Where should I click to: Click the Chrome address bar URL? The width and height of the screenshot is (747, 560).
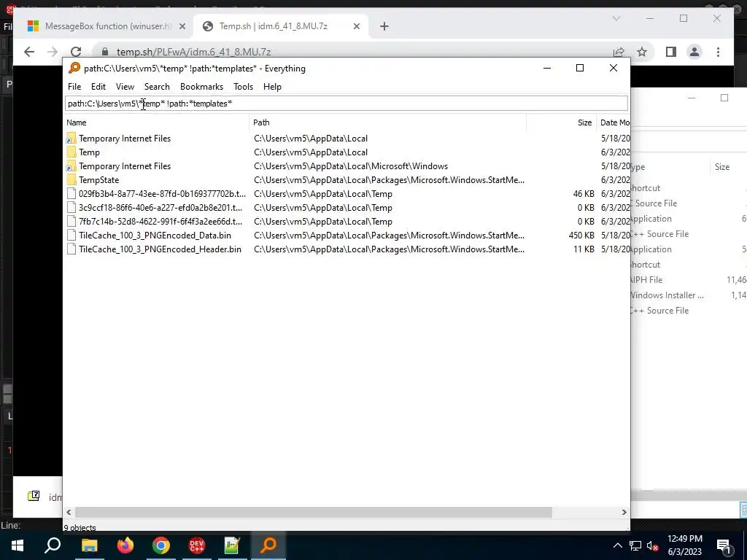pos(194,52)
